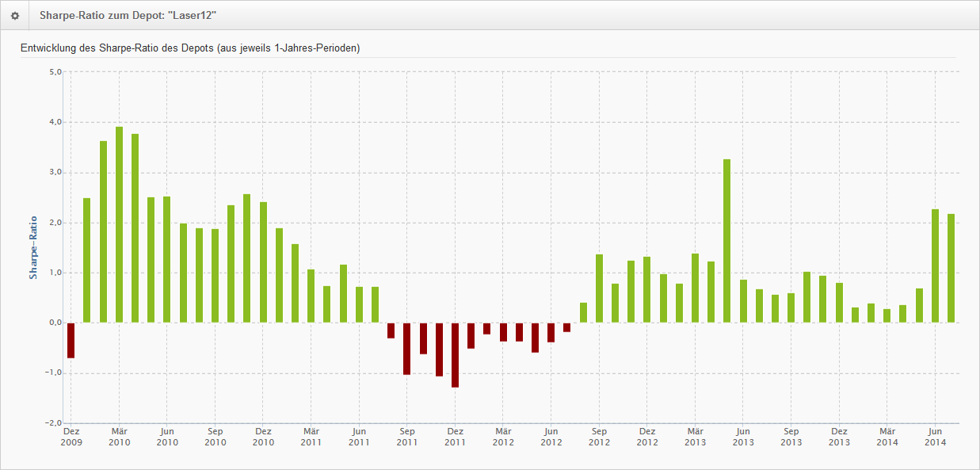The image size is (980, 470).
Task: Click the Jun 2011 x-axis label
Action: click(x=359, y=437)
